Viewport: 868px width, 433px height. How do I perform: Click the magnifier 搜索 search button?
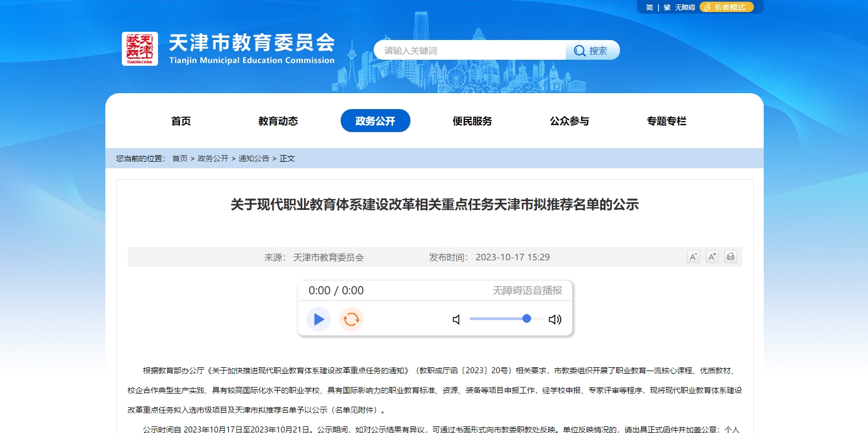(x=591, y=50)
